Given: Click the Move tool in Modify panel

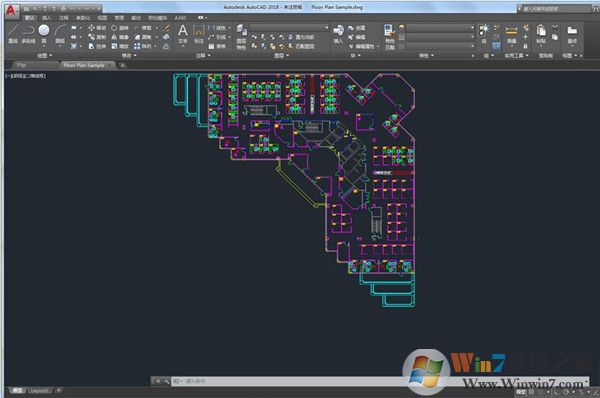Looking at the screenshot, I should [x=97, y=28].
